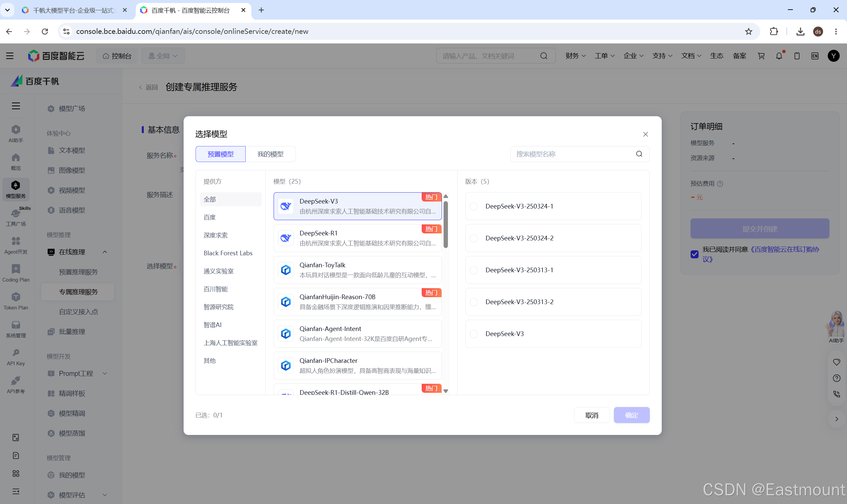This screenshot has width=847, height=504.
Task: Open API Key in the left rail
Action: click(16, 357)
